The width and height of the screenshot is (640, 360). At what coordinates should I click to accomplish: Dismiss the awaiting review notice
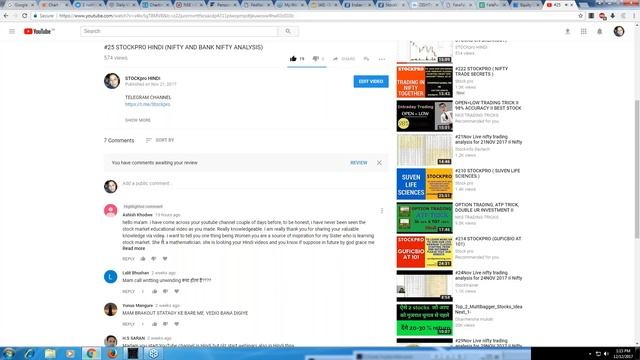(379, 162)
